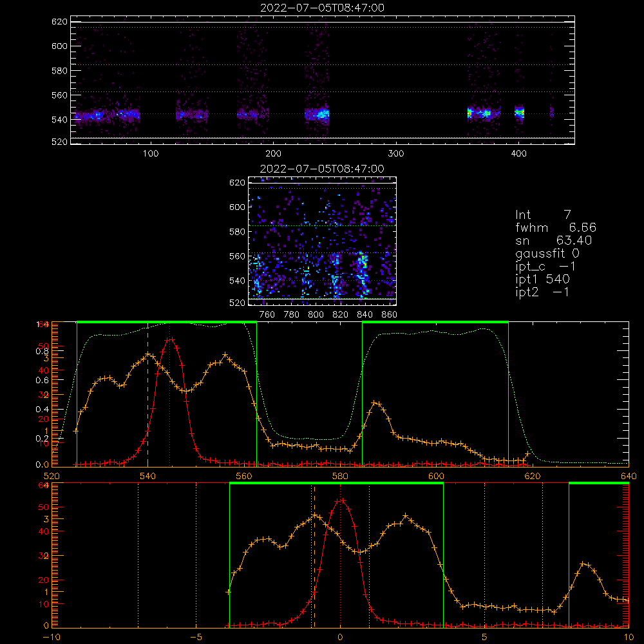Click x-axis label 200 on top plot
The image size is (644, 644).
[x=273, y=154]
